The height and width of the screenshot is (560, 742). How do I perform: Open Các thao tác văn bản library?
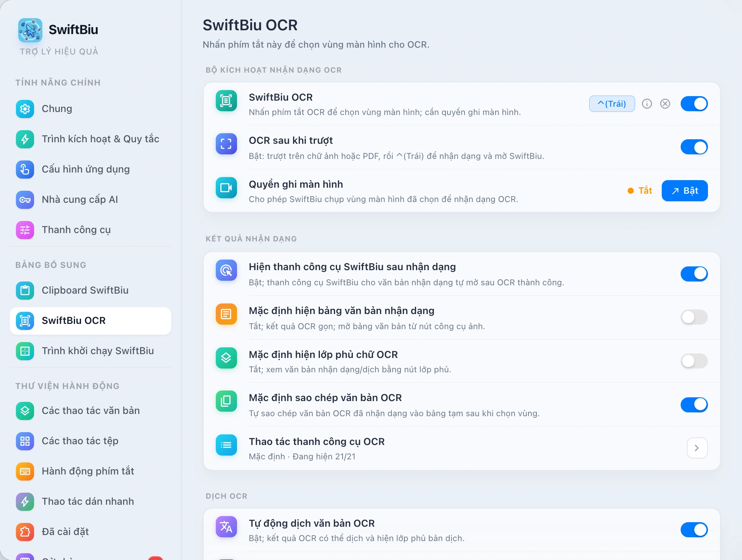coord(90,411)
